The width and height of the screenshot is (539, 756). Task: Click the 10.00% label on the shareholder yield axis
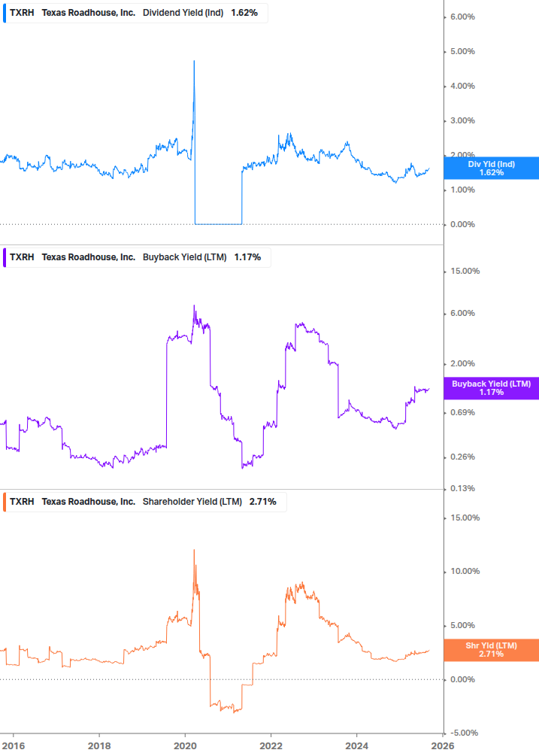click(465, 572)
